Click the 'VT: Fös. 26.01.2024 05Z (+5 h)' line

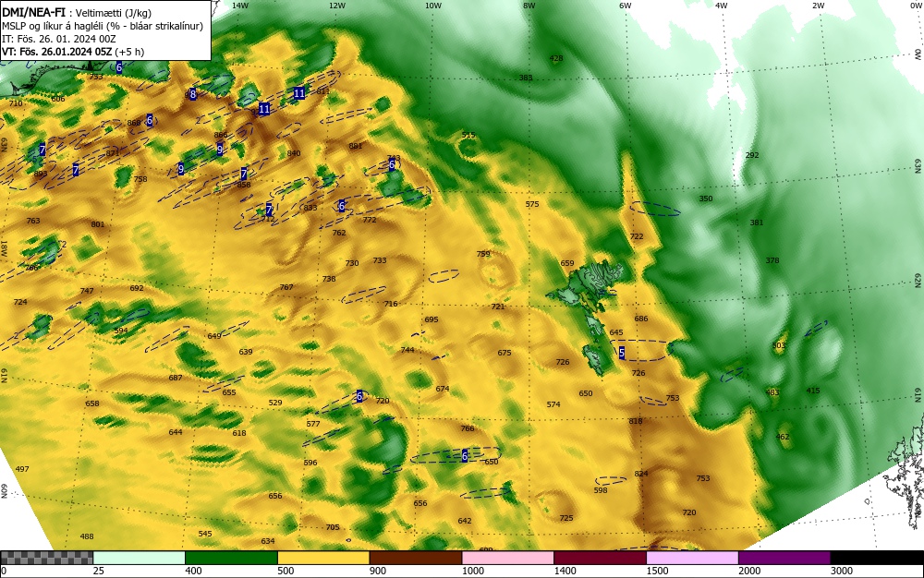point(73,52)
